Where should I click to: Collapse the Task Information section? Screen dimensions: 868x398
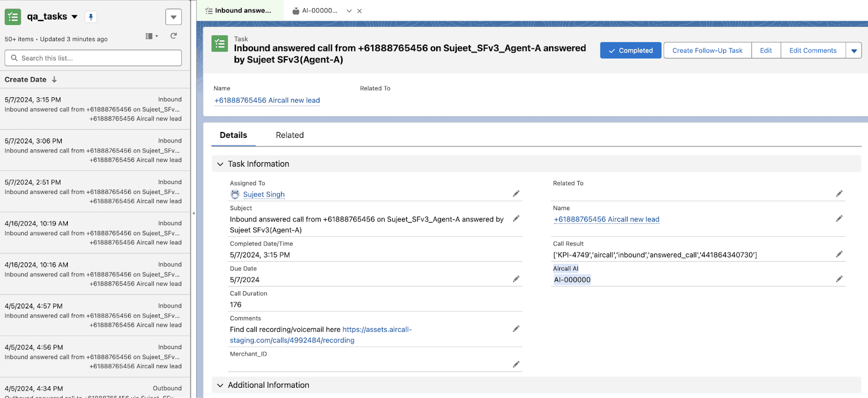pyautogui.click(x=220, y=164)
